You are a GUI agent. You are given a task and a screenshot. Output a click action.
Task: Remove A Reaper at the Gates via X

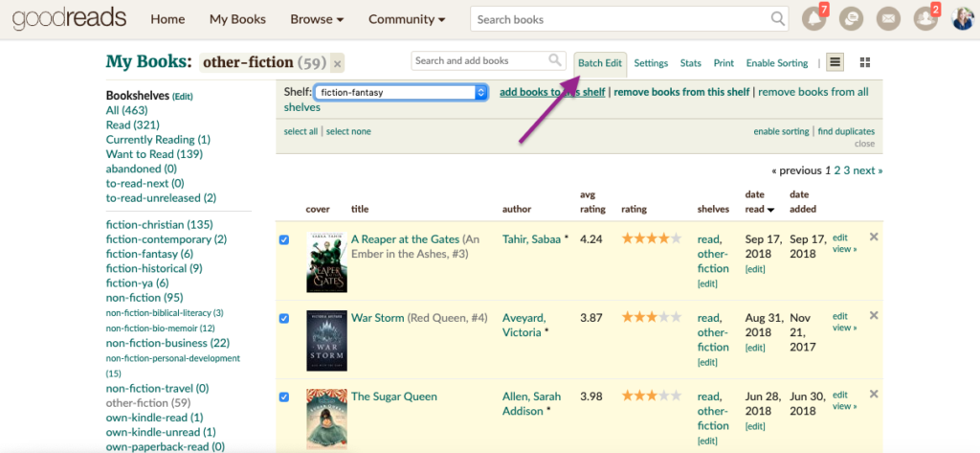(874, 237)
